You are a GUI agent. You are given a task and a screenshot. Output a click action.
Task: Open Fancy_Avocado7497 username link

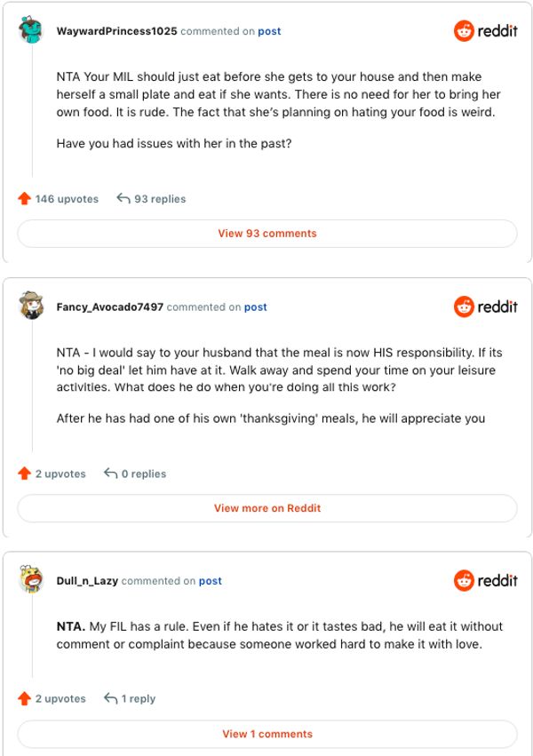pyautogui.click(x=110, y=307)
